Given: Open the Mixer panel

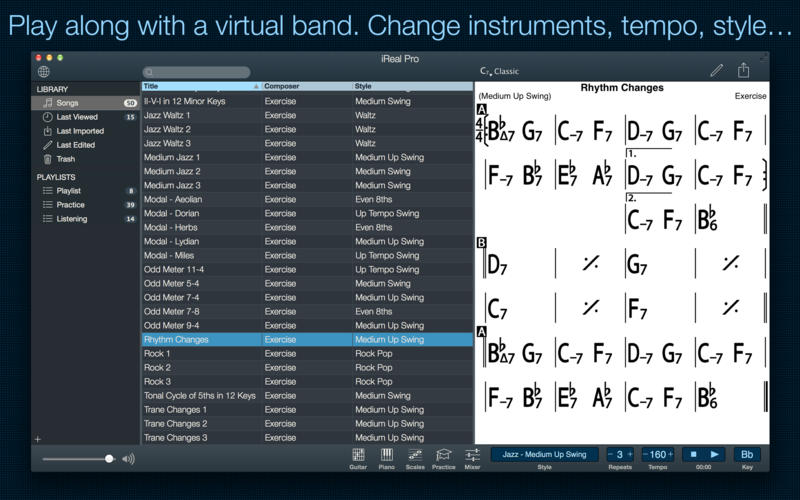Looking at the screenshot, I should 473,456.
